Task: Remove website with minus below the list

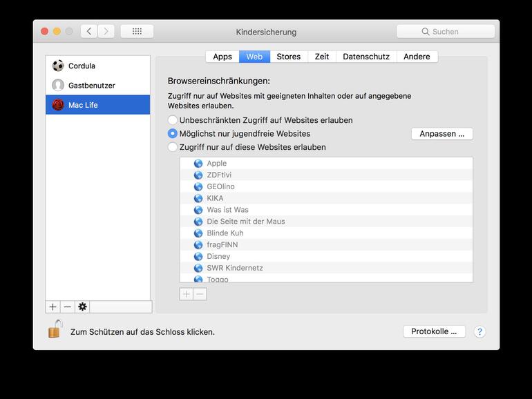Action: point(200,294)
